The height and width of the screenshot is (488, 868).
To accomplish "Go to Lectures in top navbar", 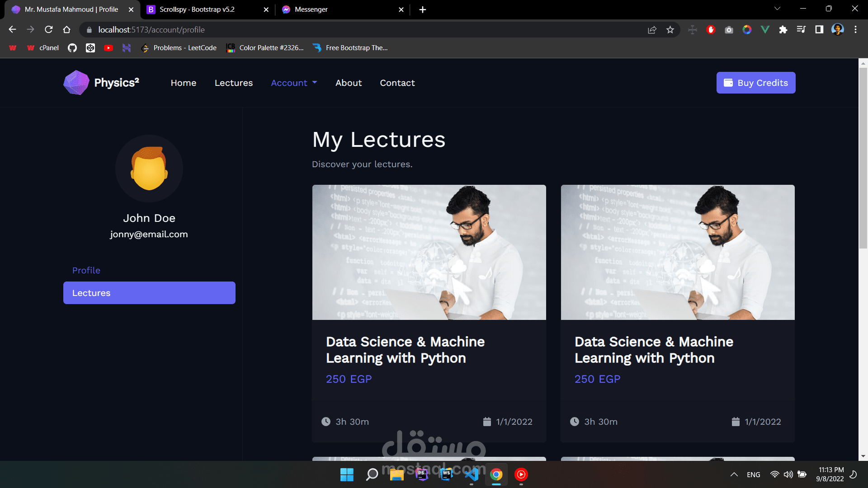I will [234, 83].
